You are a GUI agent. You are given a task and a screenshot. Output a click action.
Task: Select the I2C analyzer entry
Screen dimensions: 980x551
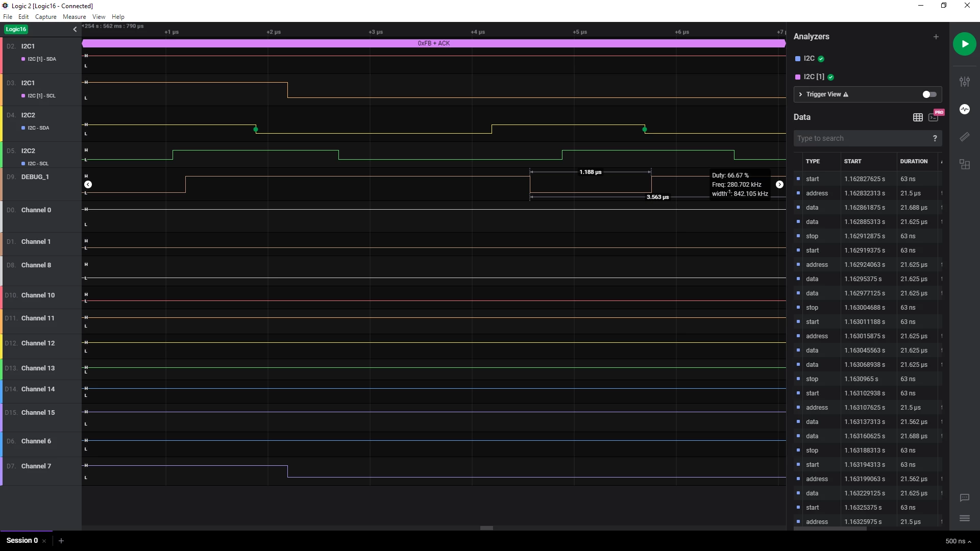pyautogui.click(x=809, y=59)
